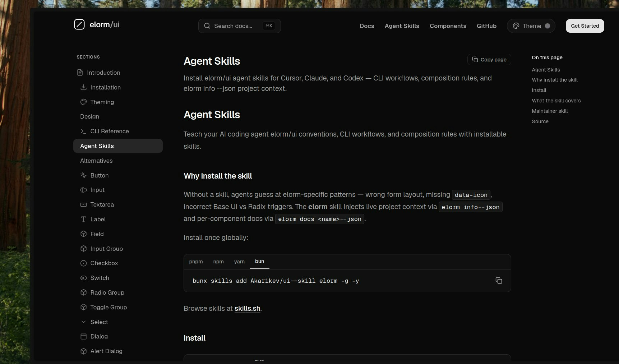Open Agent Skills in top navigation
Screen dimensions: 619x364
tap(402, 26)
